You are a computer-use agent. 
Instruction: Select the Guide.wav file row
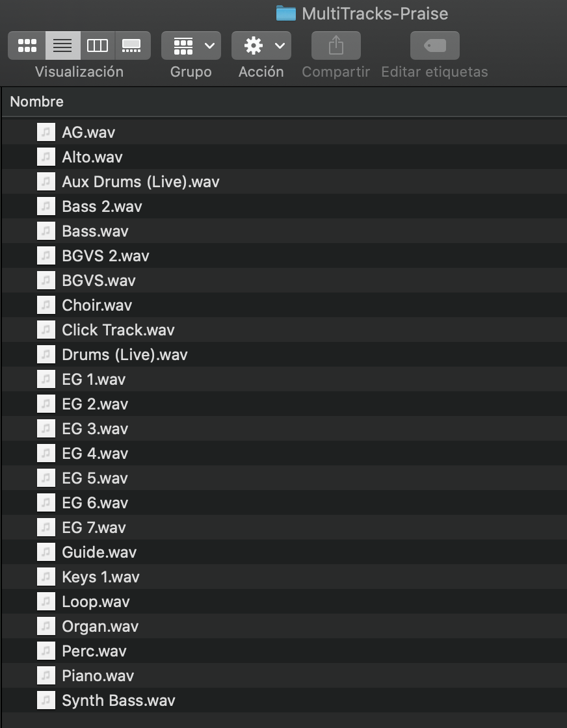coord(284,552)
